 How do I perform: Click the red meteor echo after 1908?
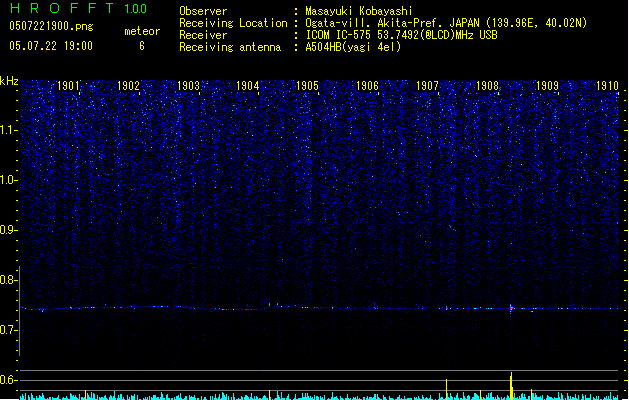coord(511,309)
